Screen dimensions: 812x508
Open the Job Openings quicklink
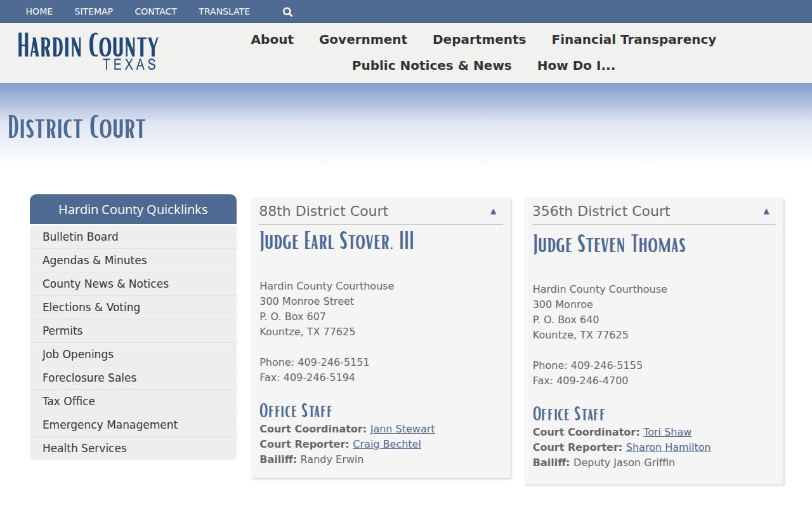[x=133, y=354]
